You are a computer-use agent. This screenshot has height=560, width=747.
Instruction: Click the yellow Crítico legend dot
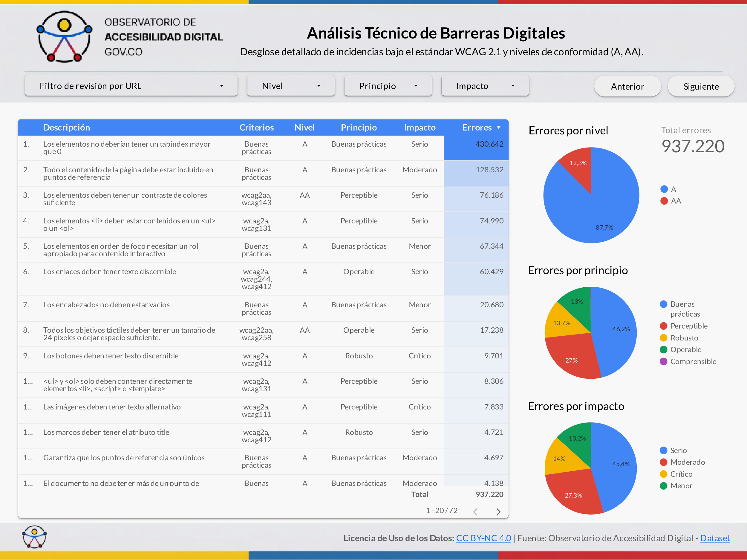coord(664,474)
